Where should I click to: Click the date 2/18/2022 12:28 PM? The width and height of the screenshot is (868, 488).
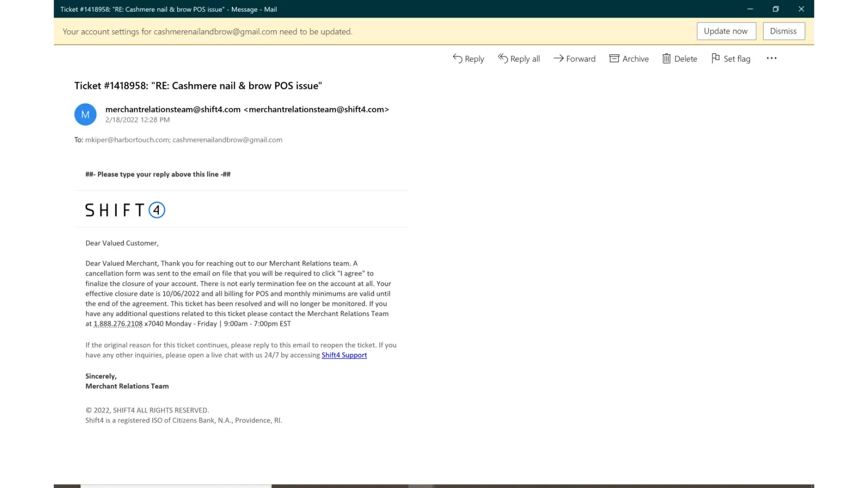138,120
